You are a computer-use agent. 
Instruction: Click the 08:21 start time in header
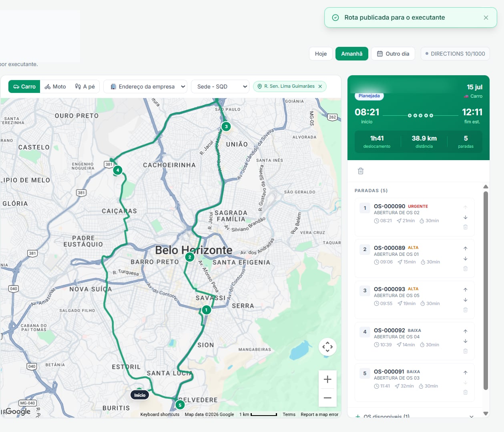coord(367,112)
